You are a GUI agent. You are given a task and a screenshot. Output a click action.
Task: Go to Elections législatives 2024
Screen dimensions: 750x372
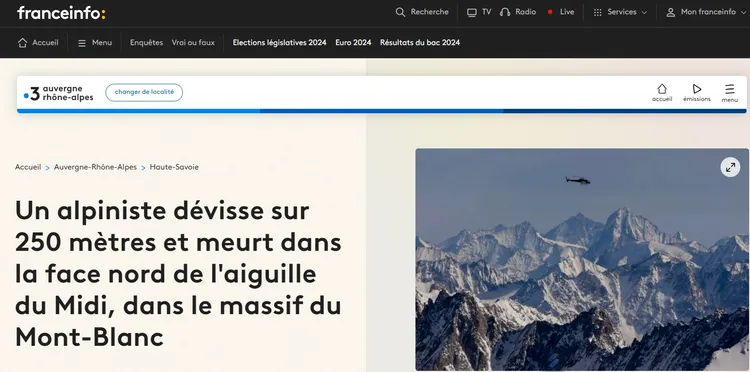tap(279, 43)
